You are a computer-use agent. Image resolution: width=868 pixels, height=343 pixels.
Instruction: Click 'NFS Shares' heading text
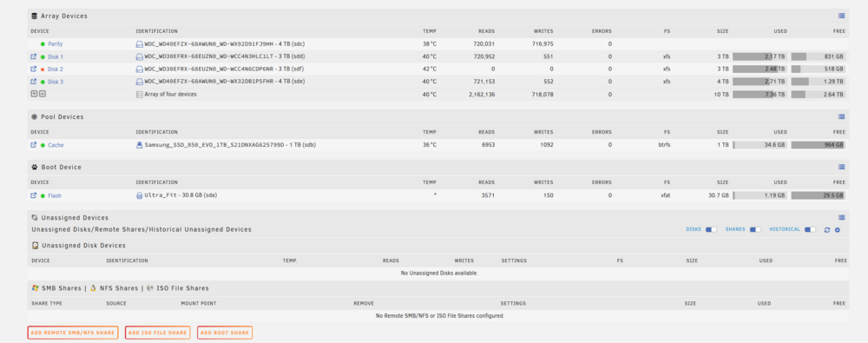[119, 288]
